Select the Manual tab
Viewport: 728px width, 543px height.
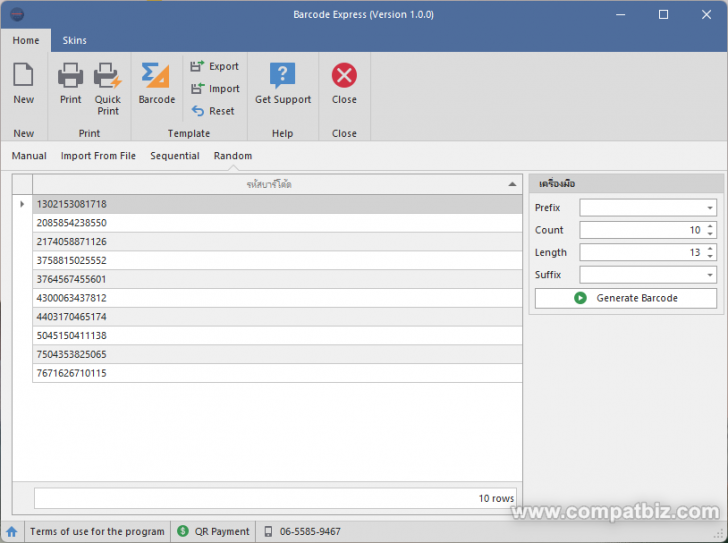coord(29,156)
